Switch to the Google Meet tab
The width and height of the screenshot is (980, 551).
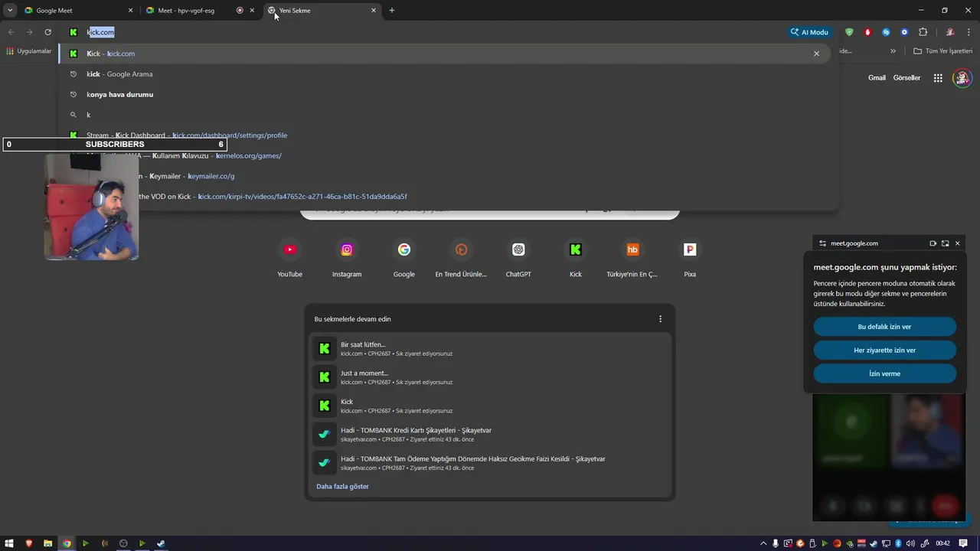(76, 11)
